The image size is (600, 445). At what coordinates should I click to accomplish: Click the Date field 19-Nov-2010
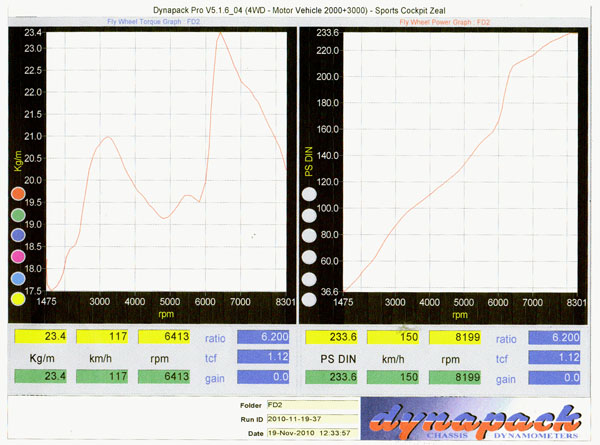312,433
